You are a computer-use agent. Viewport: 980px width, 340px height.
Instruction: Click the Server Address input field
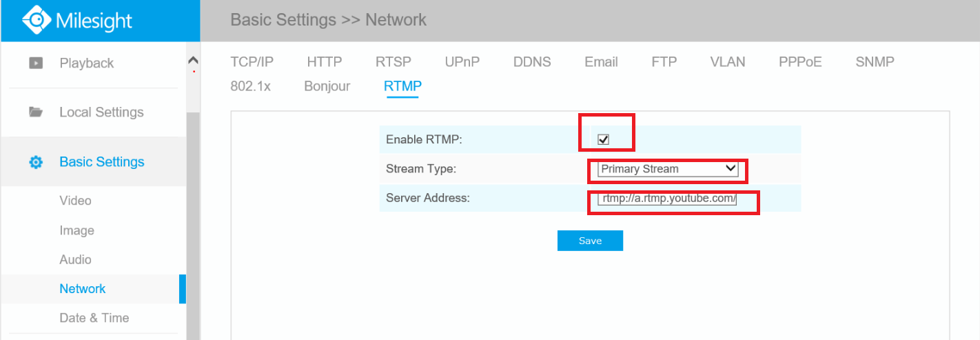pos(667,199)
